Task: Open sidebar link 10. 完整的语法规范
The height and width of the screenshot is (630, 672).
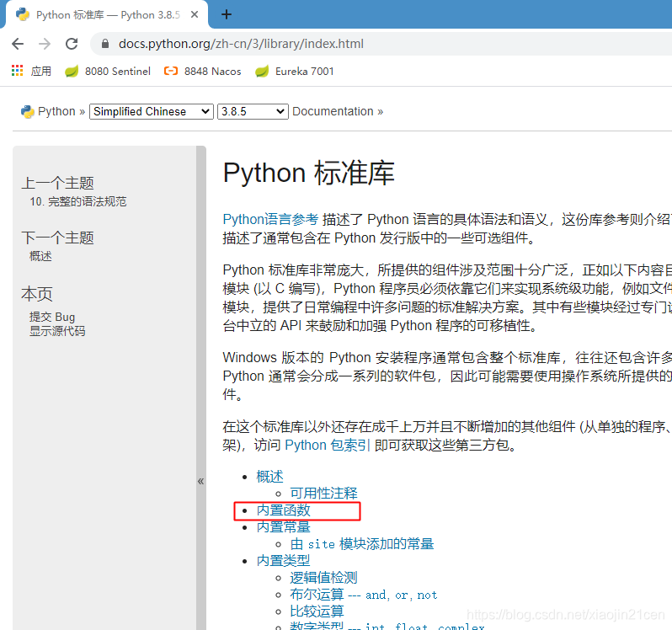Action: [x=78, y=201]
